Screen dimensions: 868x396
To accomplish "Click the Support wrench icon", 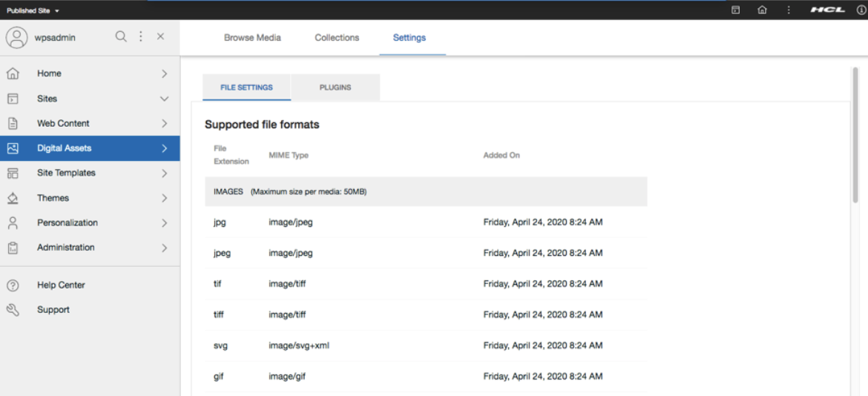I will coord(13,310).
